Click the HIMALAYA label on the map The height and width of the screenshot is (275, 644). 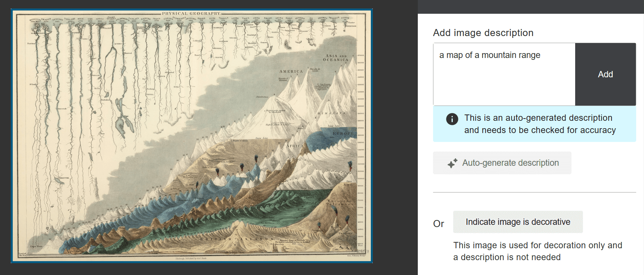[x=331, y=113]
